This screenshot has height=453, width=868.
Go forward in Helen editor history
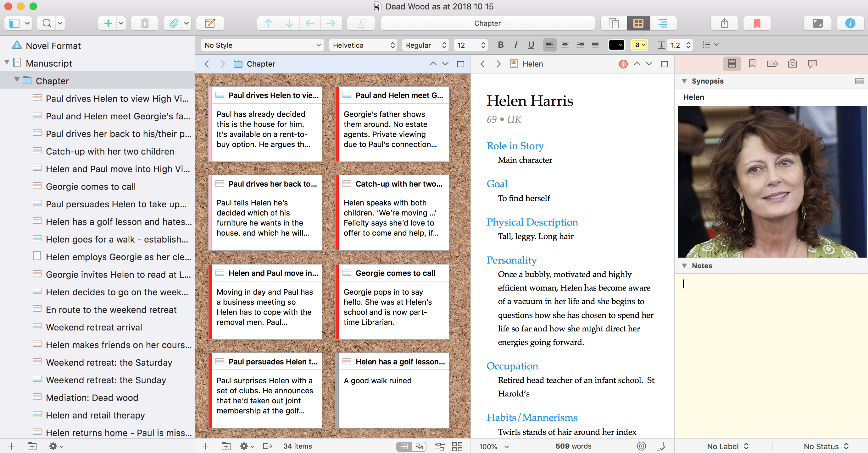499,64
